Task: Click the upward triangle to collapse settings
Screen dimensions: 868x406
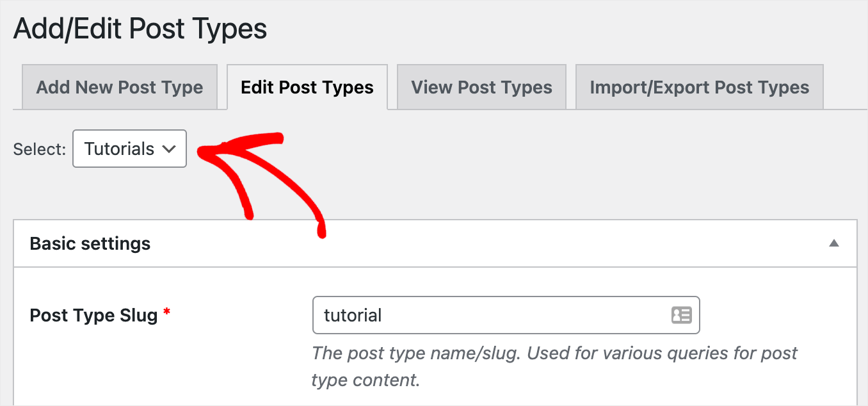Action: tap(835, 243)
